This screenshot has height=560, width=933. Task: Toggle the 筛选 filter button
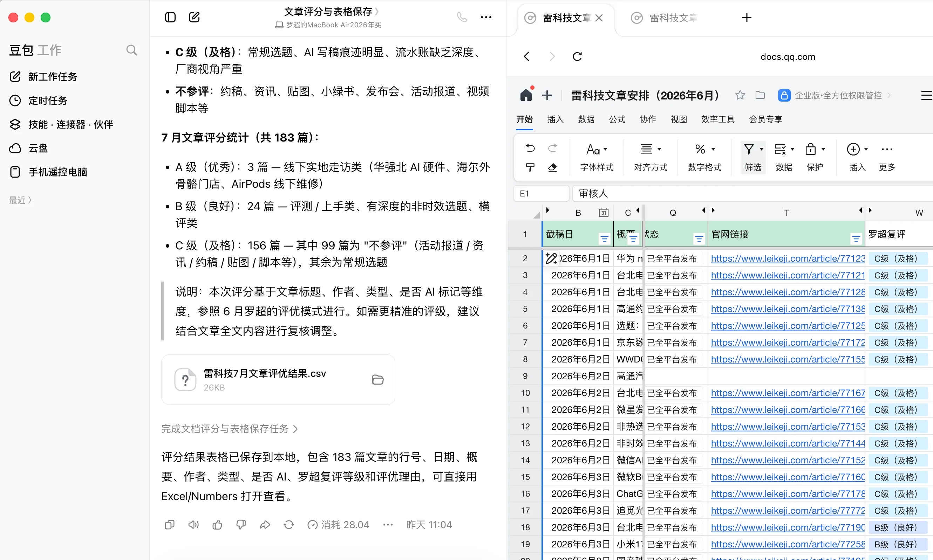coord(753,157)
